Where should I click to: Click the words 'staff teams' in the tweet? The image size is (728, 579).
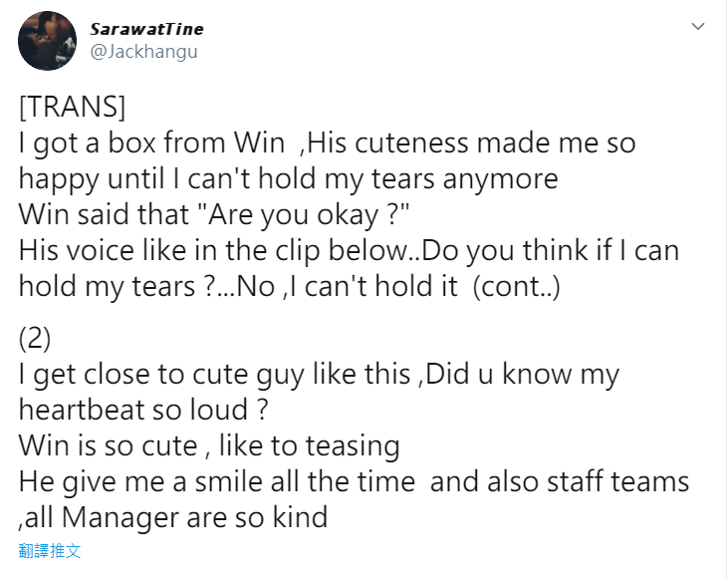click(x=618, y=481)
